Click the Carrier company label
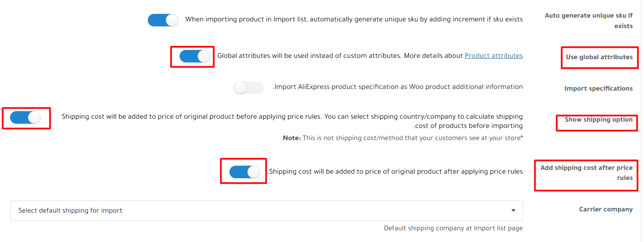Screen dimensions: 644x242 click(x=605, y=209)
